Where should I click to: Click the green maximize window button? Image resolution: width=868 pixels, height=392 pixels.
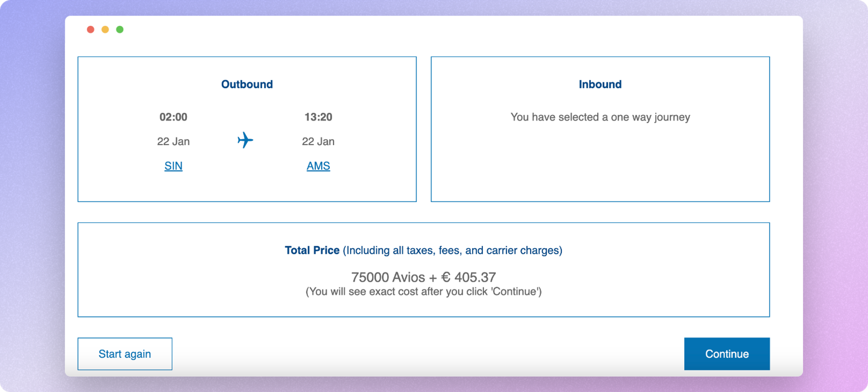(120, 30)
